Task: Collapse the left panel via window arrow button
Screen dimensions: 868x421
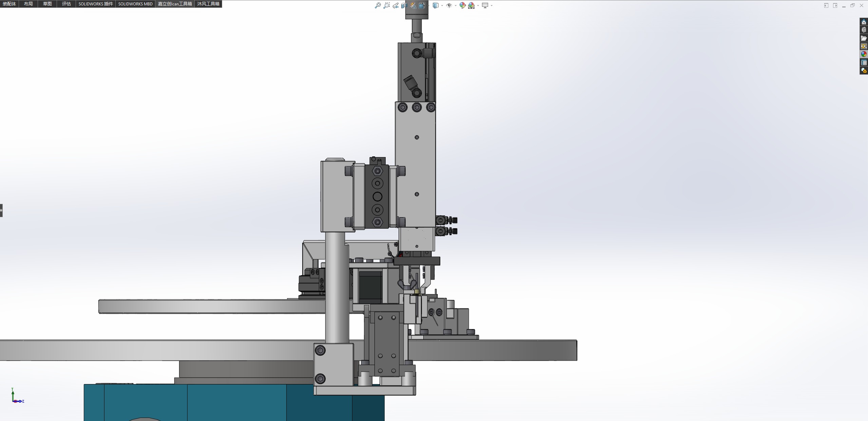Action: pos(826,5)
